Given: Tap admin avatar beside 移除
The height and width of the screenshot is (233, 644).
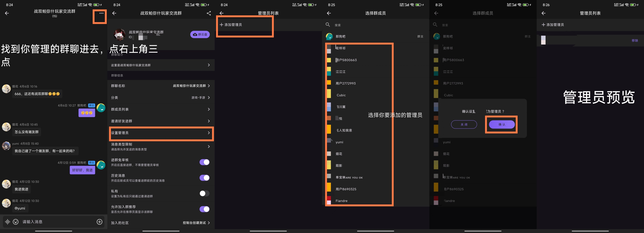Looking at the screenshot, I should click(x=543, y=40).
